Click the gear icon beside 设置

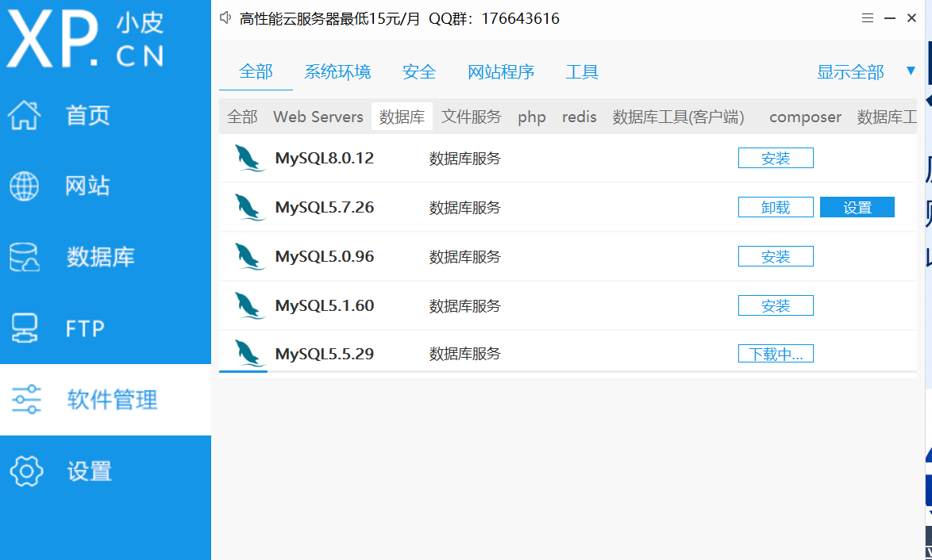pyautogui.click(x=26, y=471)
